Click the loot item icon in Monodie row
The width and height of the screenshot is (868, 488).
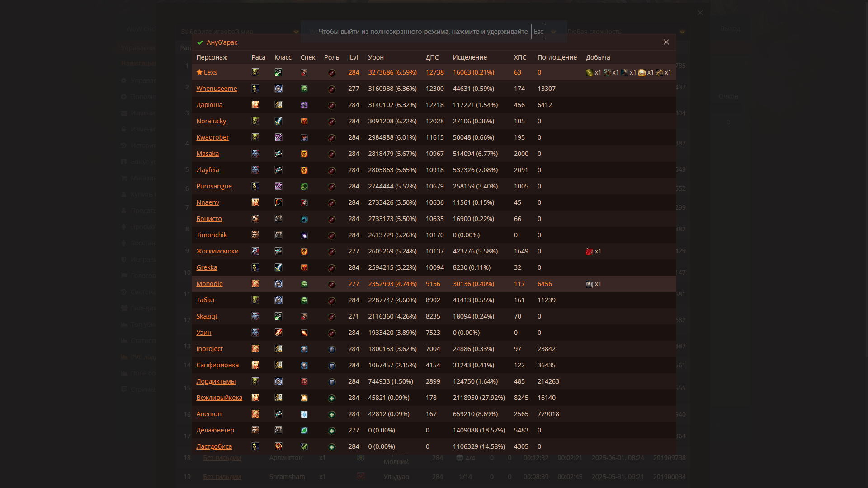[x=589, y=284]
